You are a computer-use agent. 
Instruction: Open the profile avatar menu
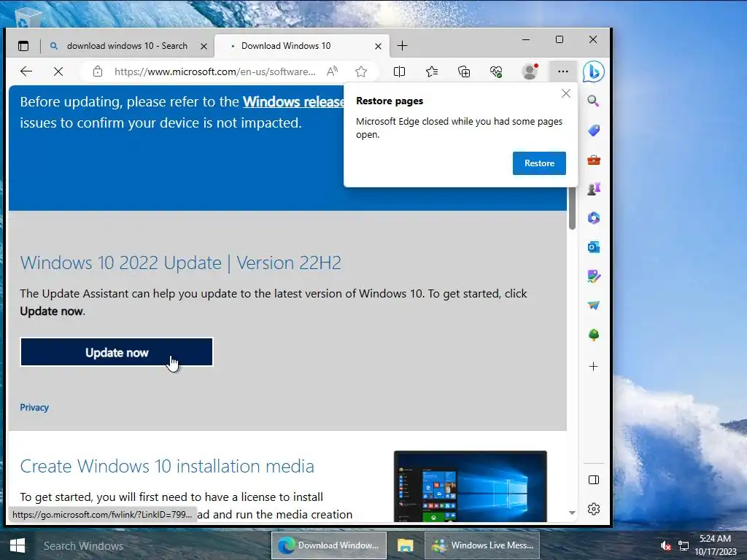[x=530, y=71]
